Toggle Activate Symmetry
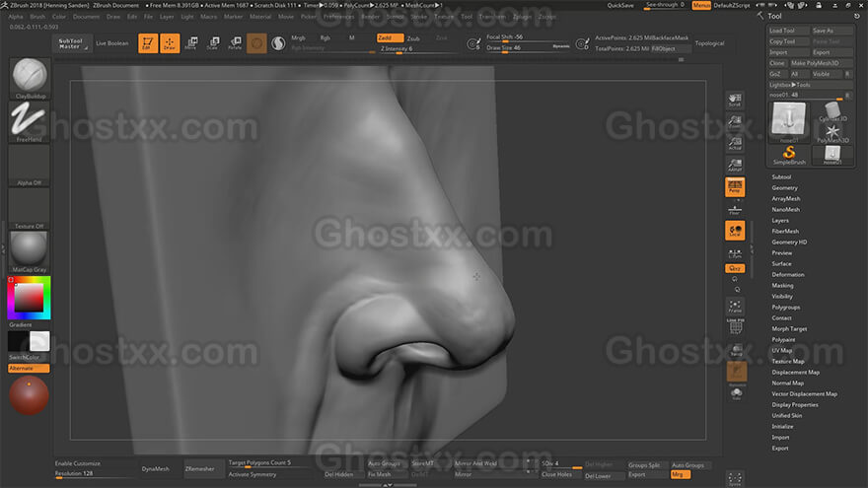 click(253, 475)
